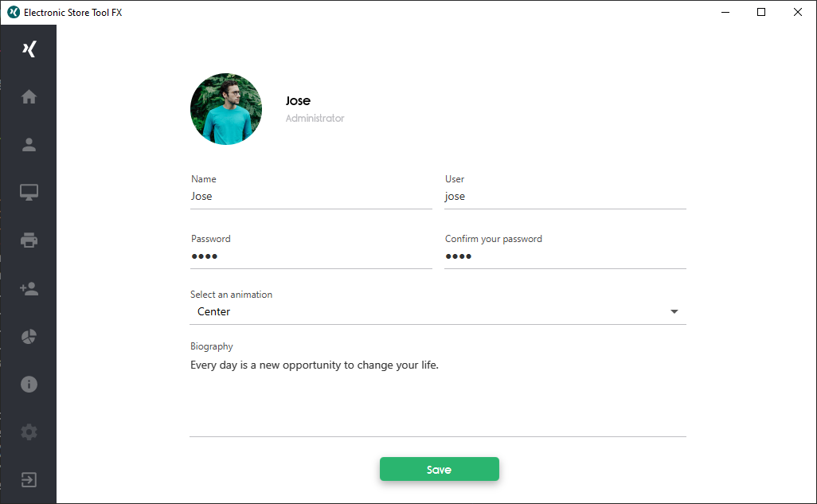The width and height of the screenshot is (817, 504).
Task: Open the monitor products icon
Action: point(29,193)
